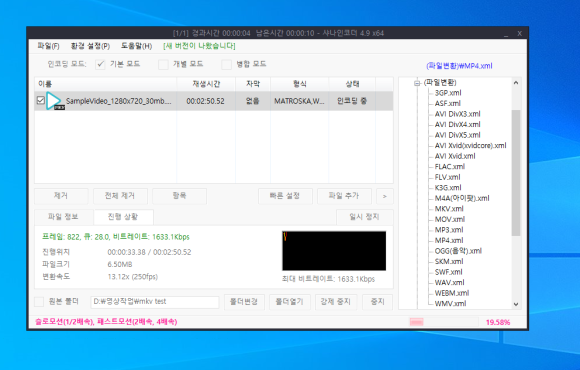Click the preset list scrollbar thumb

516,173
